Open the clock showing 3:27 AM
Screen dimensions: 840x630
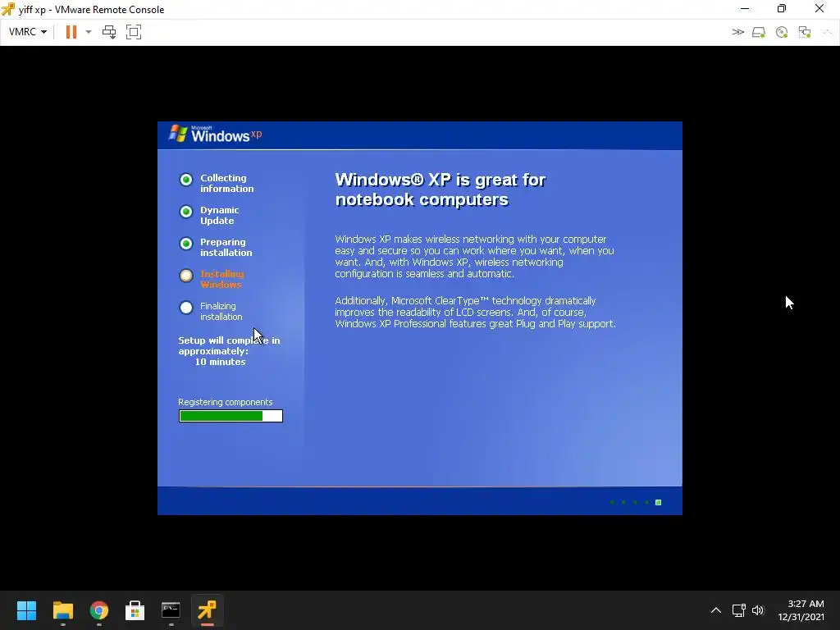click(x=801, y=610)
